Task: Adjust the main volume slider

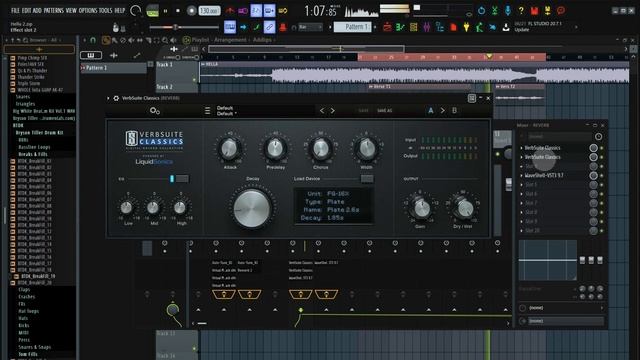Action: 184,27
